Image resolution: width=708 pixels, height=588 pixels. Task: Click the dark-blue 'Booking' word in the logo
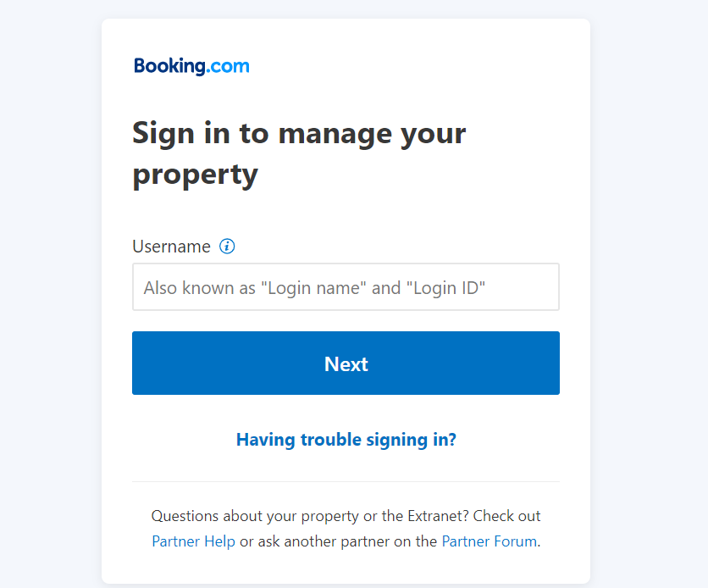[169, 66]
